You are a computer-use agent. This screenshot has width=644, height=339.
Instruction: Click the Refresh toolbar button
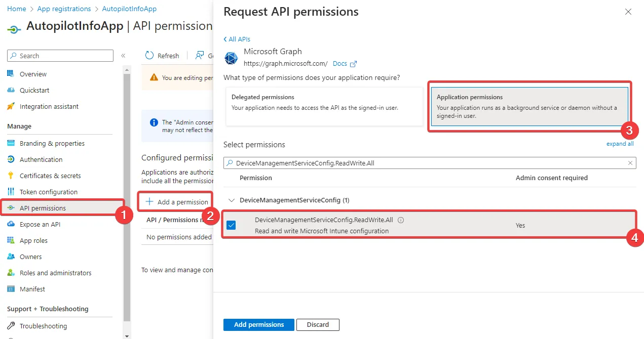coord(162,56)
